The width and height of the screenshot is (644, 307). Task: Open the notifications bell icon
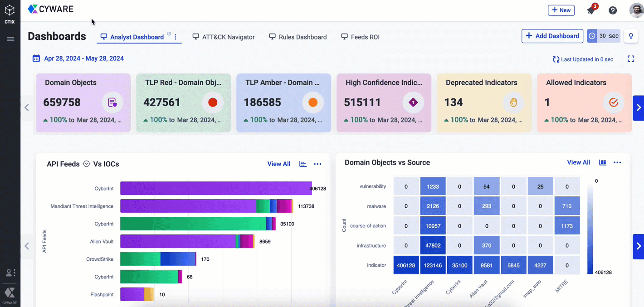[591, 10]
